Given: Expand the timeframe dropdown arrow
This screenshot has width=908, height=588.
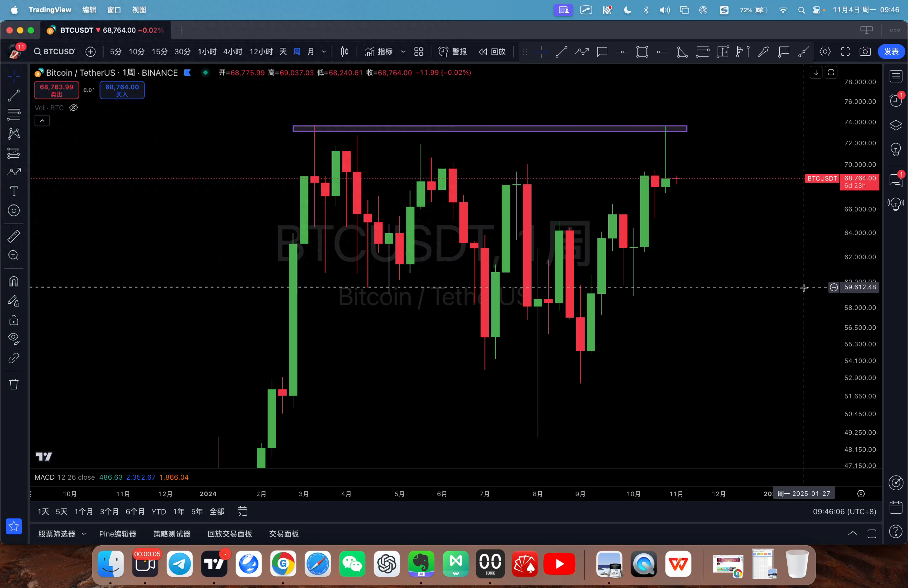Looking at the screenshot, I should coord(324,51).
